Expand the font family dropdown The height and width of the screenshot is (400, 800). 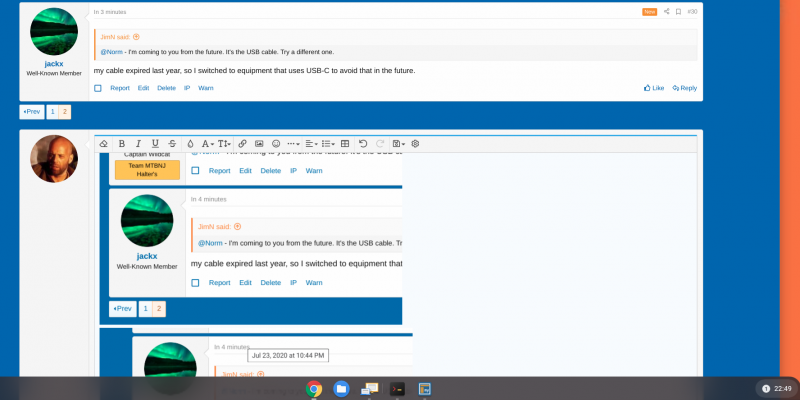pos(207,144)
